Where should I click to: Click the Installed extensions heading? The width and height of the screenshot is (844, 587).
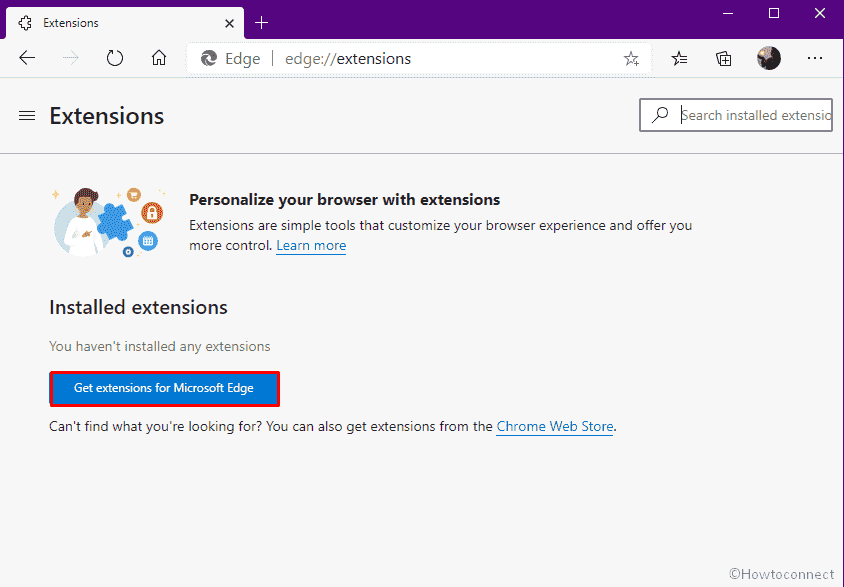point(138,307)
